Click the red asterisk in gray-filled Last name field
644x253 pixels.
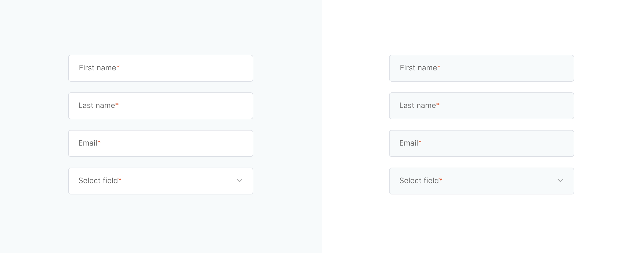(x=438, y=104)
